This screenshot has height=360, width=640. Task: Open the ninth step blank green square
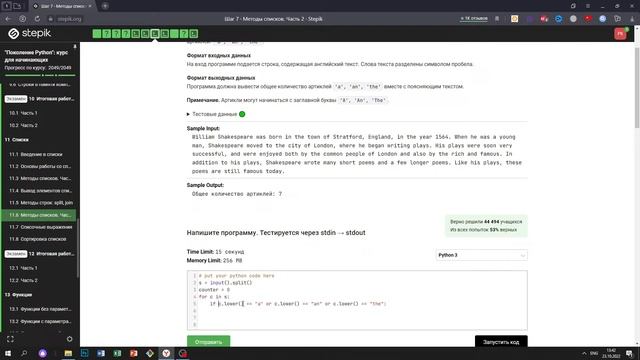click(174, 33)
